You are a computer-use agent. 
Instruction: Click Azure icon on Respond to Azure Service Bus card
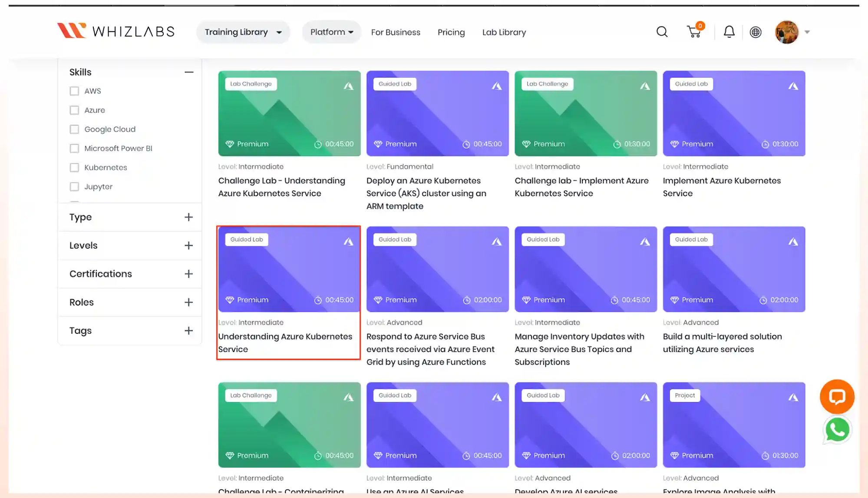[x=497, y=242]
